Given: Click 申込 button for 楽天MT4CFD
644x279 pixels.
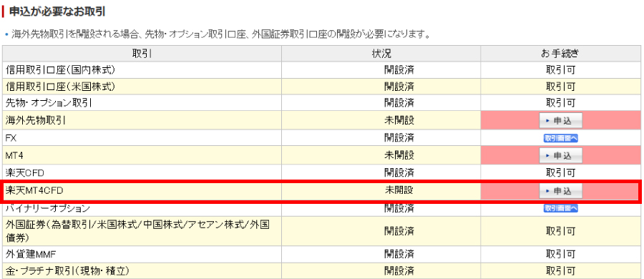Looking at the screenshot, I should [560, 191].
